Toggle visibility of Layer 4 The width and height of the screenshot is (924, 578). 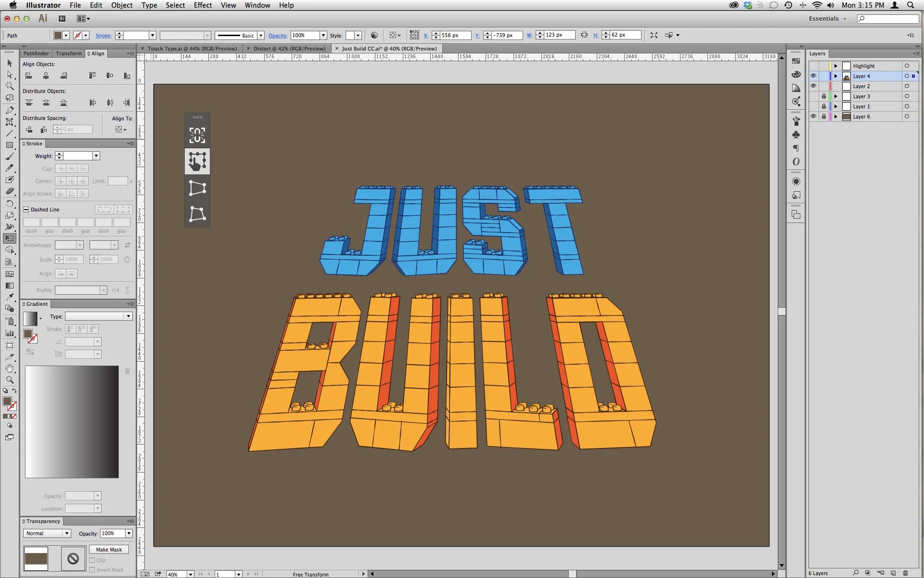click(813, 75)
